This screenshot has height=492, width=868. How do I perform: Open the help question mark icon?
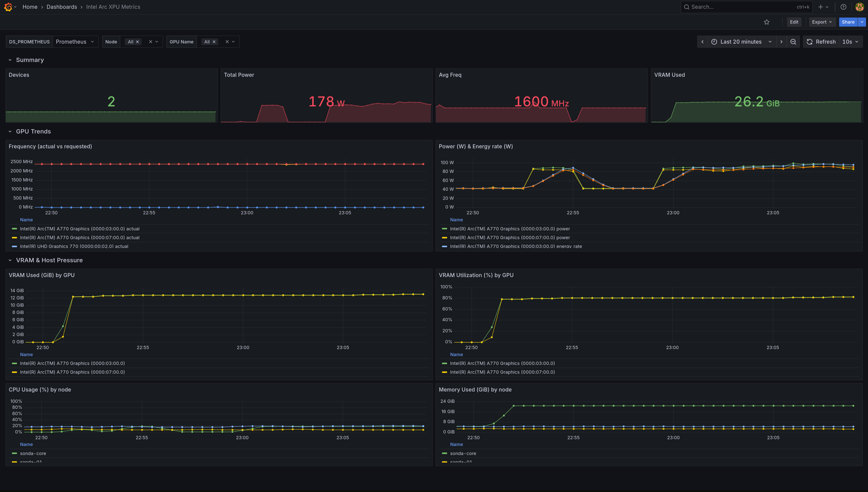pyautogui.click(x=843, y=7)
